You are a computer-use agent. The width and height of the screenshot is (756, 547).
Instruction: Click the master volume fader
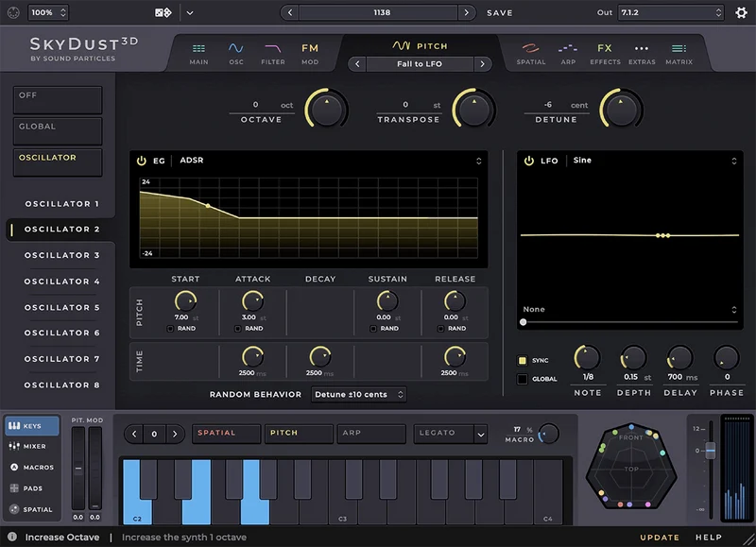(x=711, y=451)
